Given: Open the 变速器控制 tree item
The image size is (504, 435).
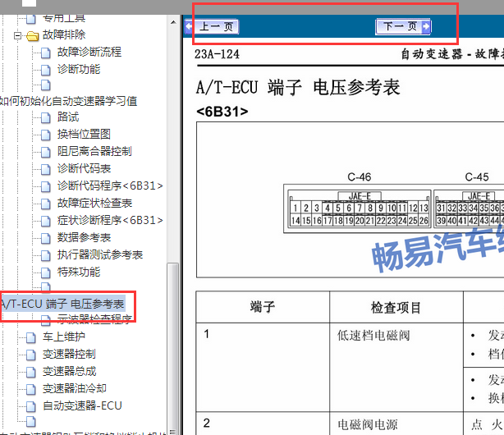Looking at the screenshot, I should [x=69, y=354].
